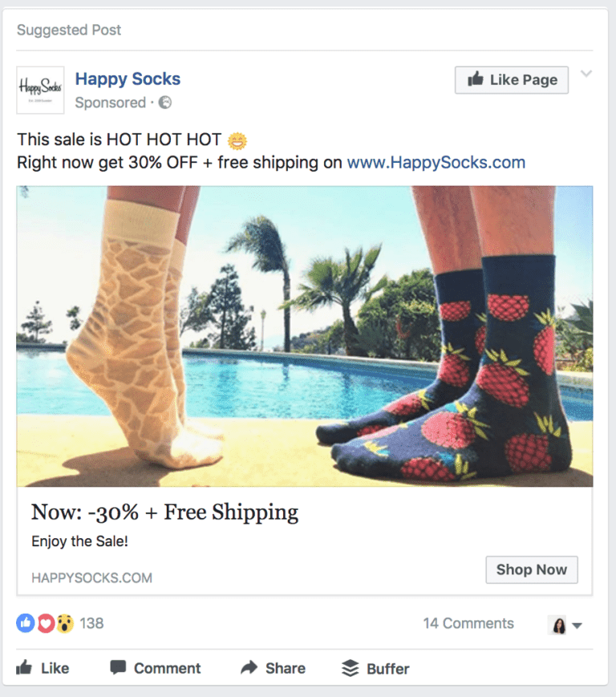Screen dimensions: 616x697
Task: Click the sun emoji in post text
Action: point(238,140)
